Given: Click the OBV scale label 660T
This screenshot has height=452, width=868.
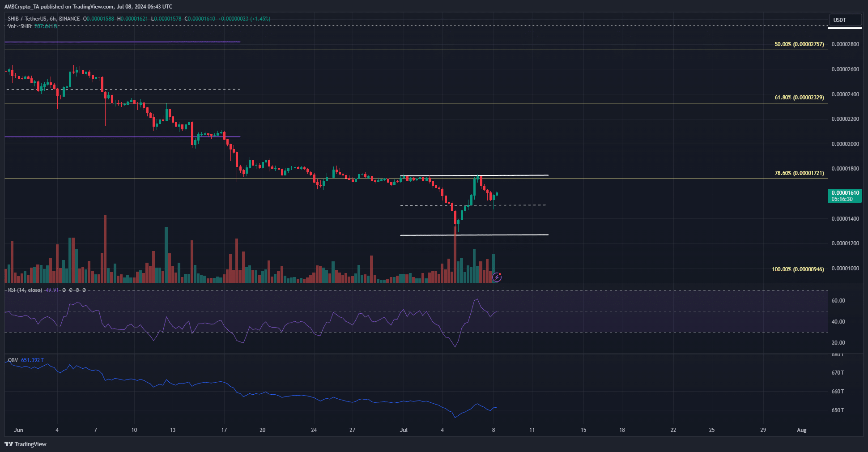Looking at the screenshot, I should coord(838,392).
